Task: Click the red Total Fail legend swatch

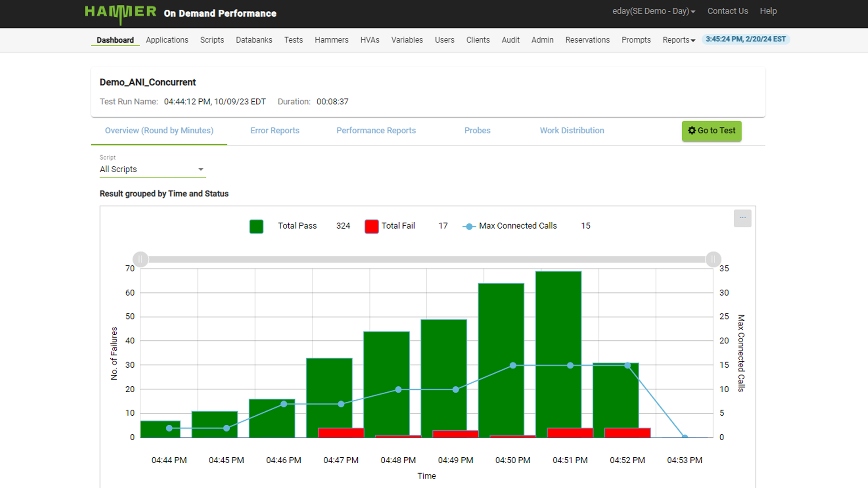Action: (371, 226)
